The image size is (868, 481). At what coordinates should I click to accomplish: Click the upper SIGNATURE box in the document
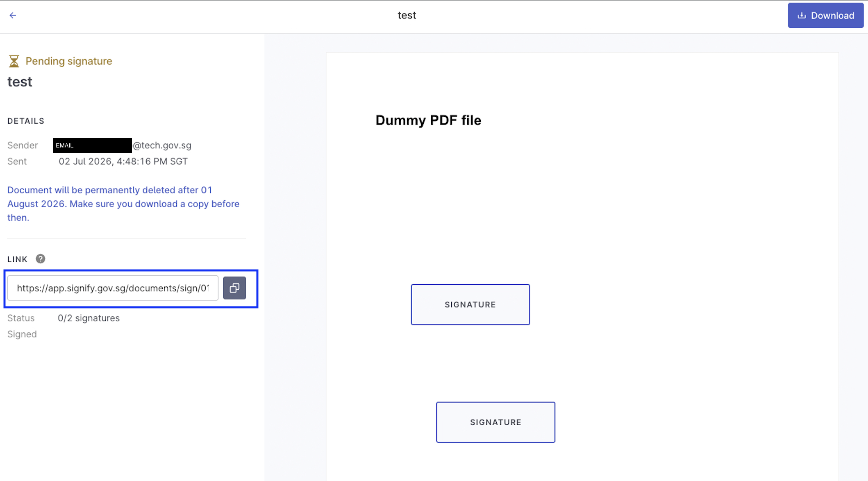tap(470, 304)
